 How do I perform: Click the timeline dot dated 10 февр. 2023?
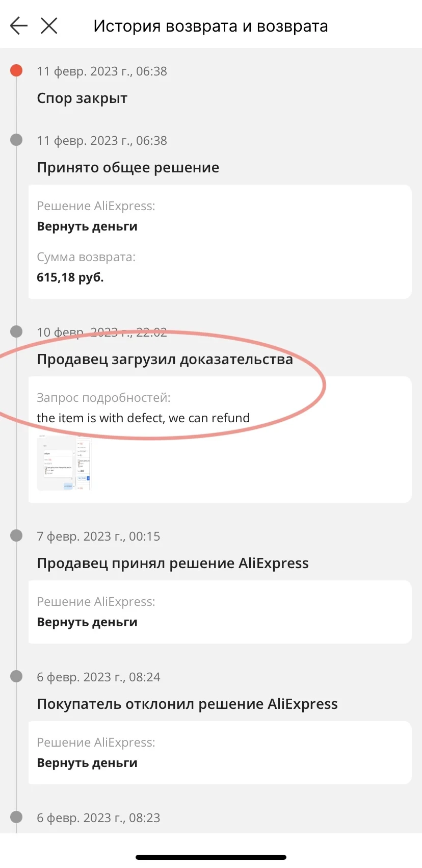point(16,331)
